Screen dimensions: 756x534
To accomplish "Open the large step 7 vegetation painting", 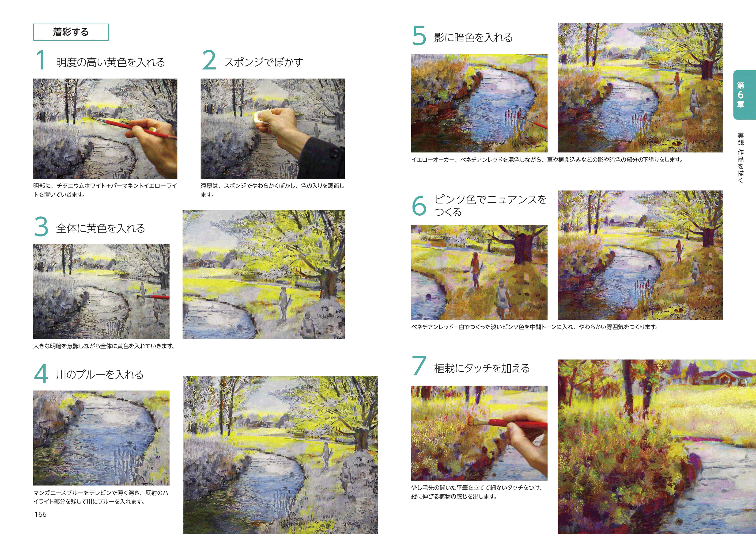I will point(657,447).
